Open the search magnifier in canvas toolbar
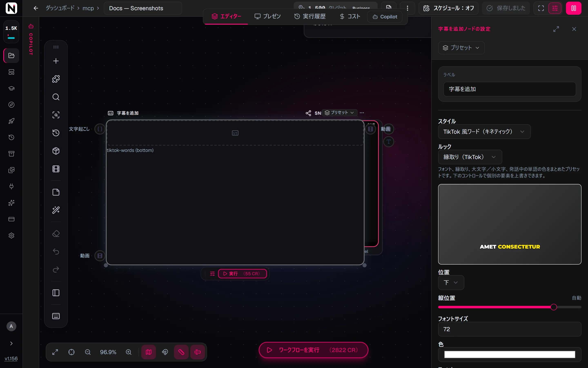This screenshot has height=368, width=588. [56, 97]
